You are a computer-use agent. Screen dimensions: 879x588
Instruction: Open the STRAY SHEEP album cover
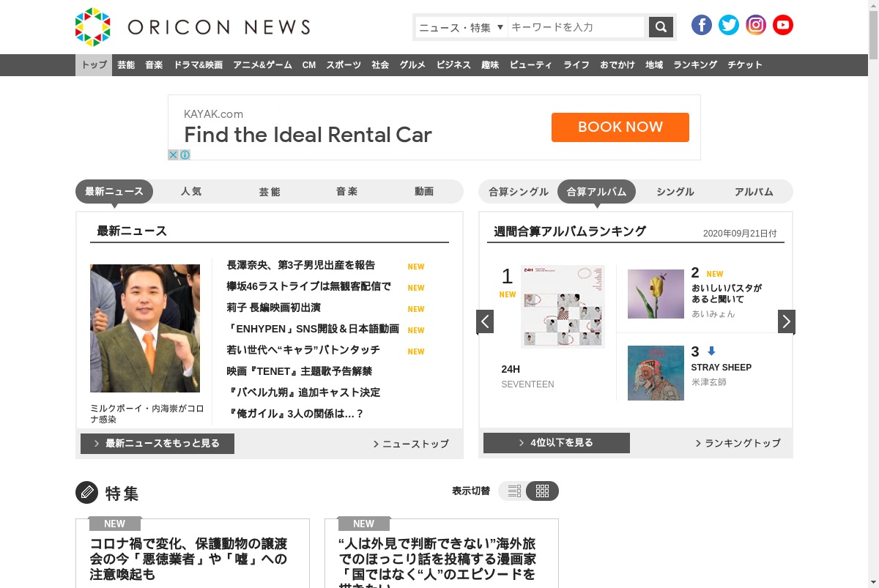656,373
